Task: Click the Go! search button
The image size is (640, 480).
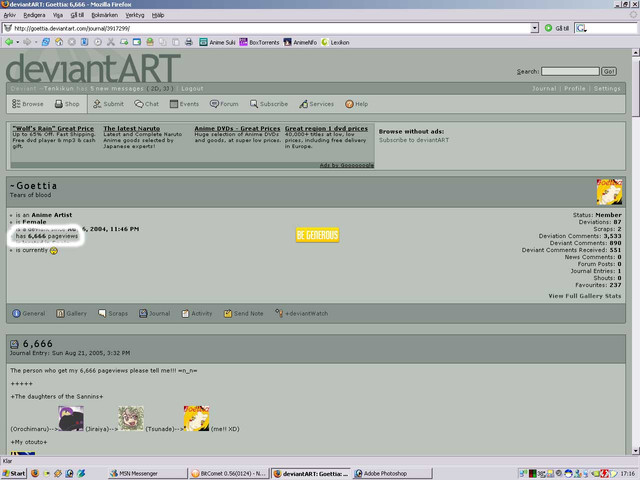Action: [609, 71]
